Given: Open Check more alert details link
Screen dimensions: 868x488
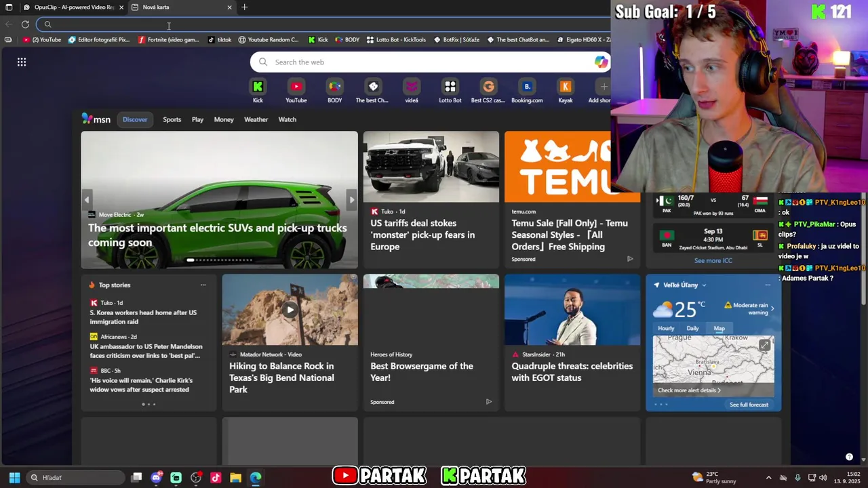Looking at the screenshot, I should pyautogui.click(x=690, y=390).
